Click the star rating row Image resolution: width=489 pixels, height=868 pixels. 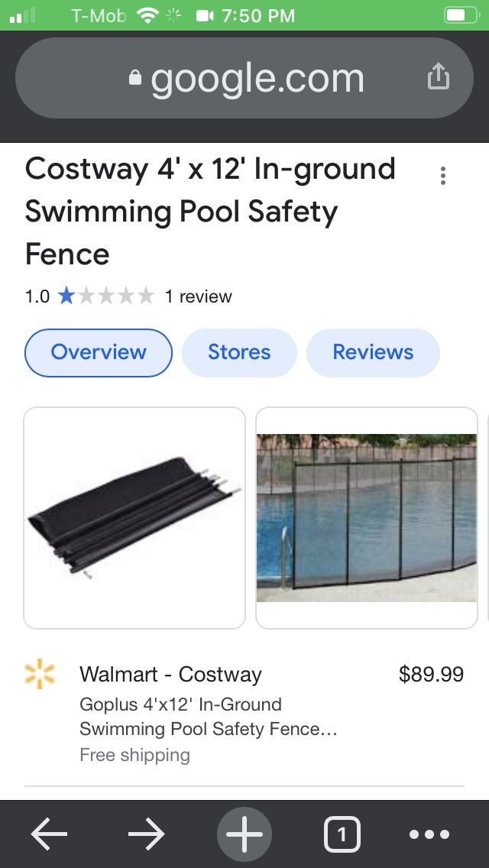[105, 296]
